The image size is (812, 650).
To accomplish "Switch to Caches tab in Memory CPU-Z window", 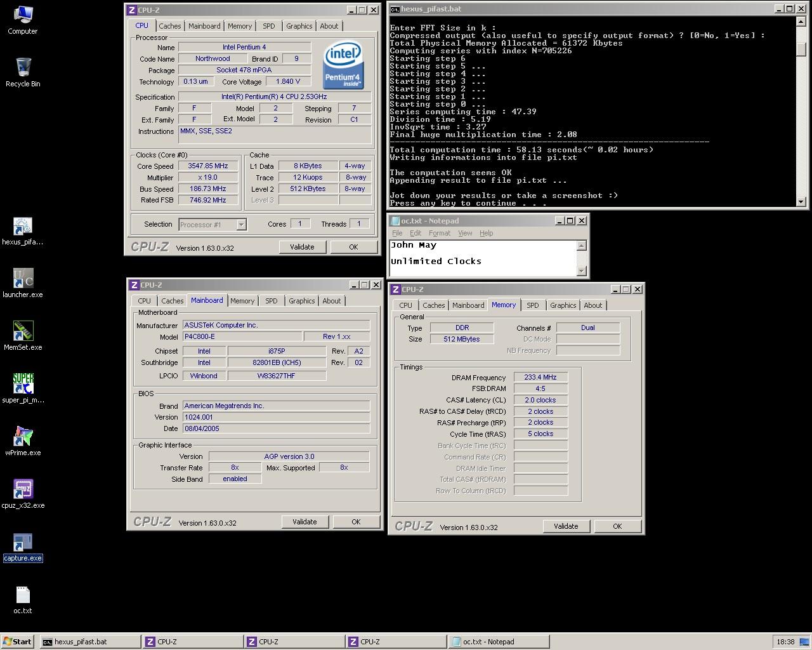I will click(433, 305).
